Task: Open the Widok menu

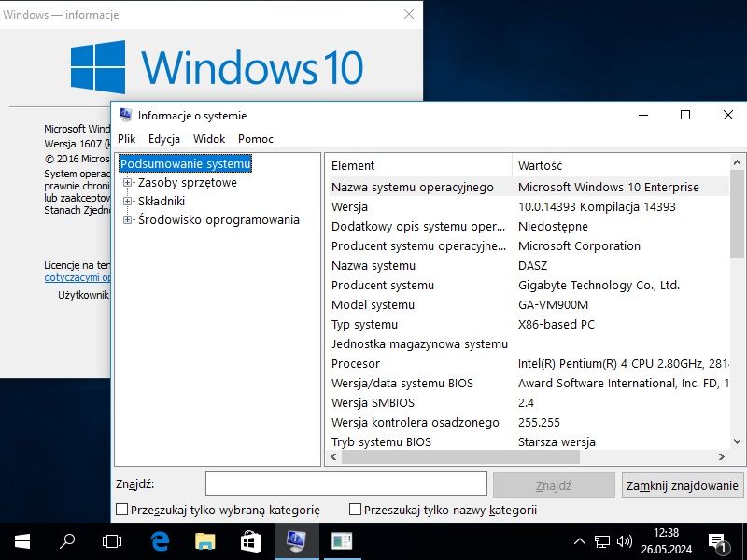Action: pos(209,138)
